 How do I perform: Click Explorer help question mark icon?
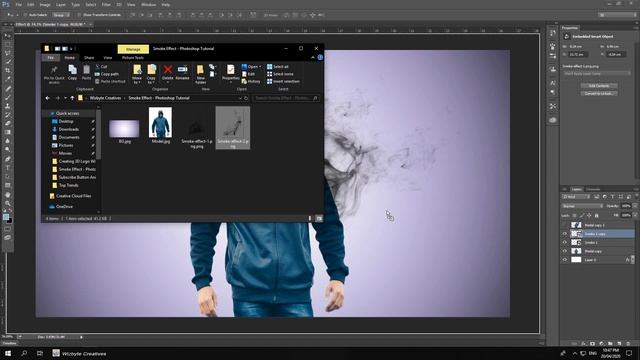(x=320, y=58)
